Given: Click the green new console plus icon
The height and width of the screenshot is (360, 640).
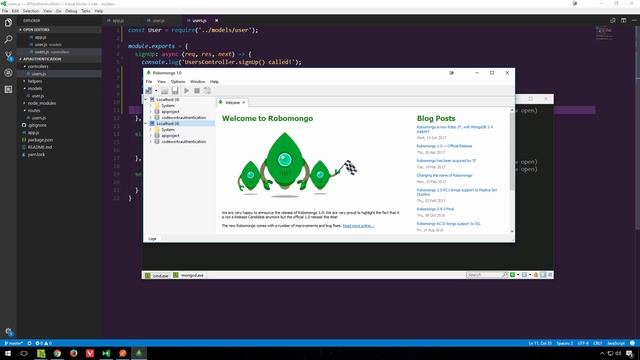Looking at the screenshot, I should click(513, 275).
